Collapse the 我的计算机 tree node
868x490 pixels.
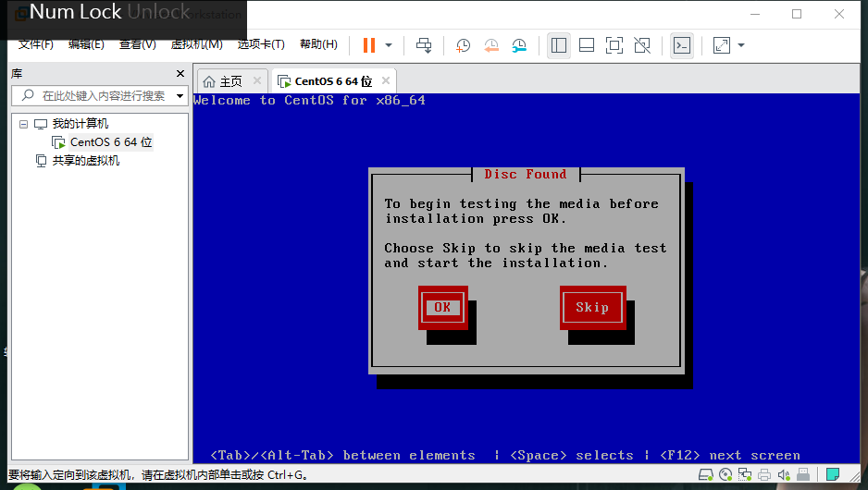[23, 124]
